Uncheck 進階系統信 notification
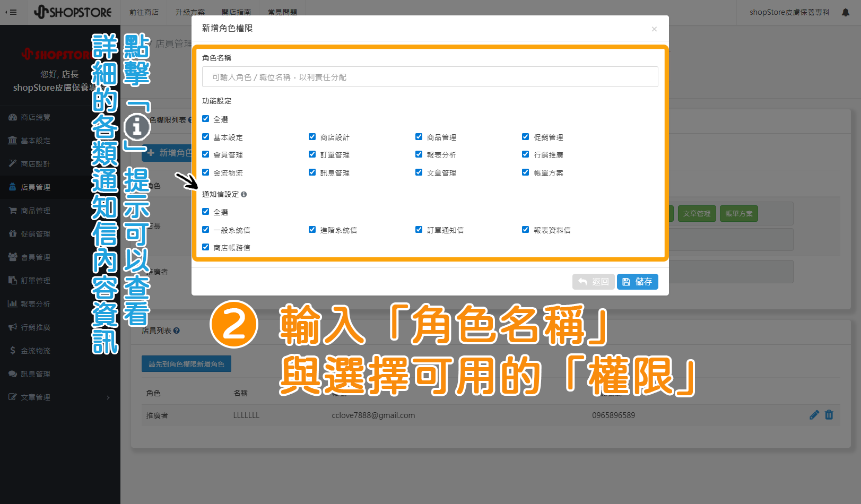 click(312, 230)
